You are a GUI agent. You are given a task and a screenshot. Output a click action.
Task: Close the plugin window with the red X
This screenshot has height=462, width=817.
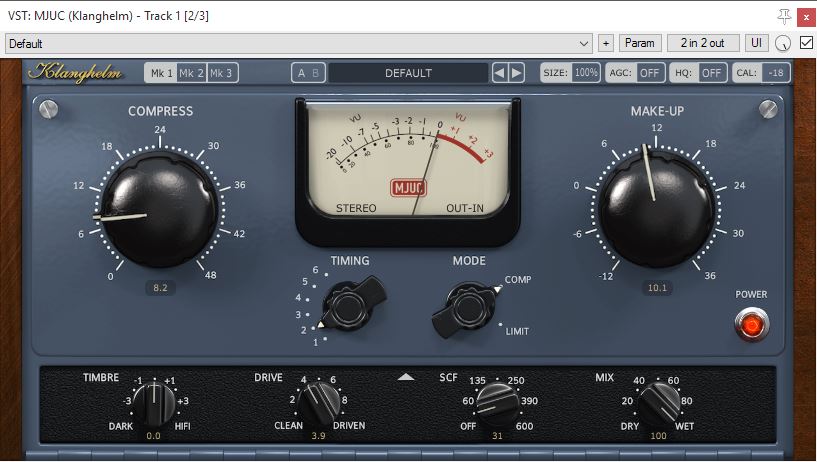806,17
